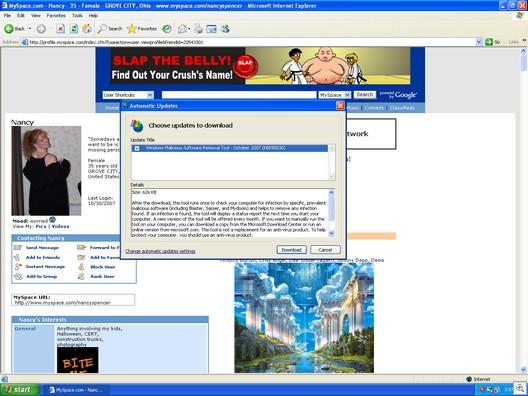Screen dimensions: 528x396
Task: Open Change automatic updates settings link
Action: [160, 251]
